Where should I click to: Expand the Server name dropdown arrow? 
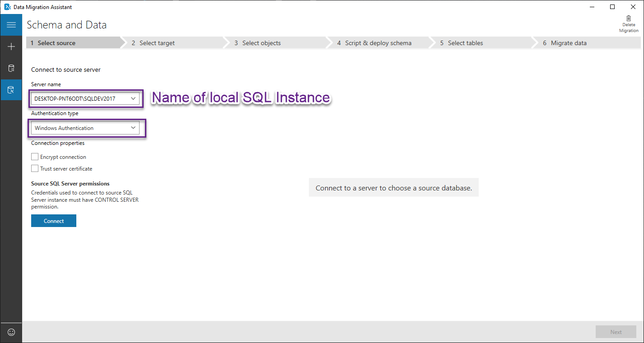[133, 98]
